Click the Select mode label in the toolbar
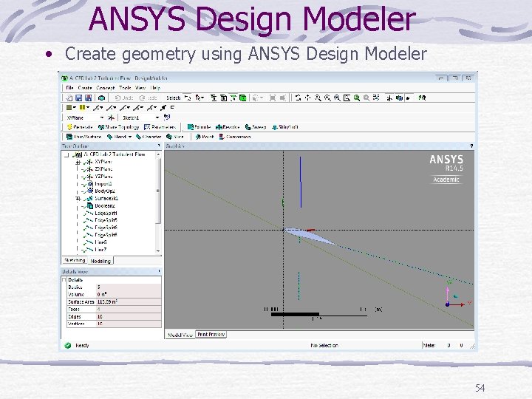The image size is (532, 399). click(x=173, y=98)
